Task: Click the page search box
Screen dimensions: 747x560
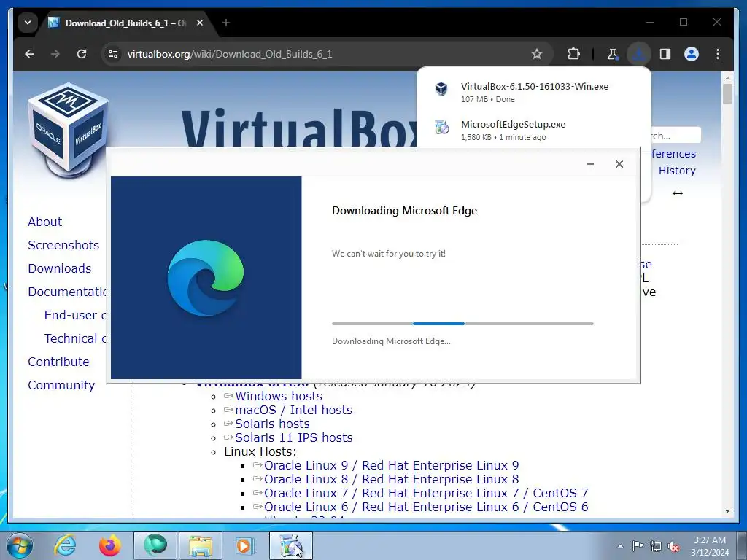Action: pyautogui.click(x=676, y=135)
